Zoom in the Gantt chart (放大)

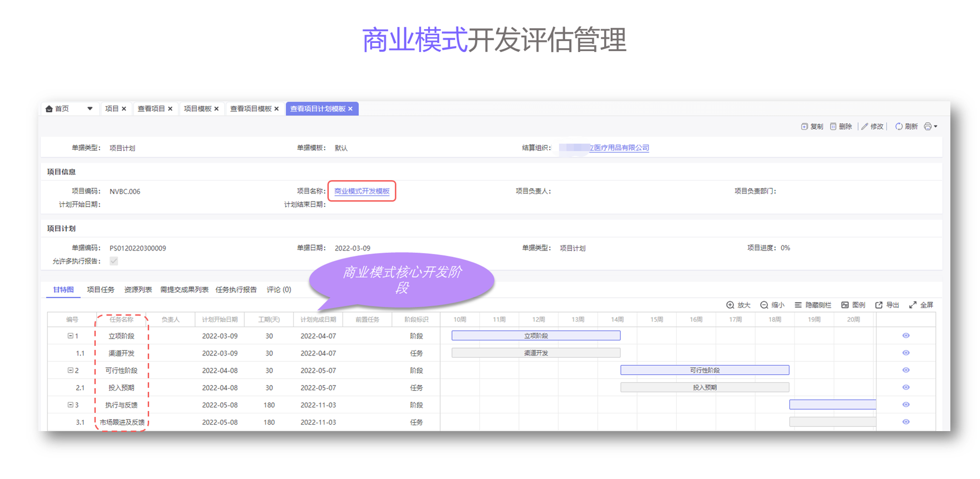(x=730, y=305)
